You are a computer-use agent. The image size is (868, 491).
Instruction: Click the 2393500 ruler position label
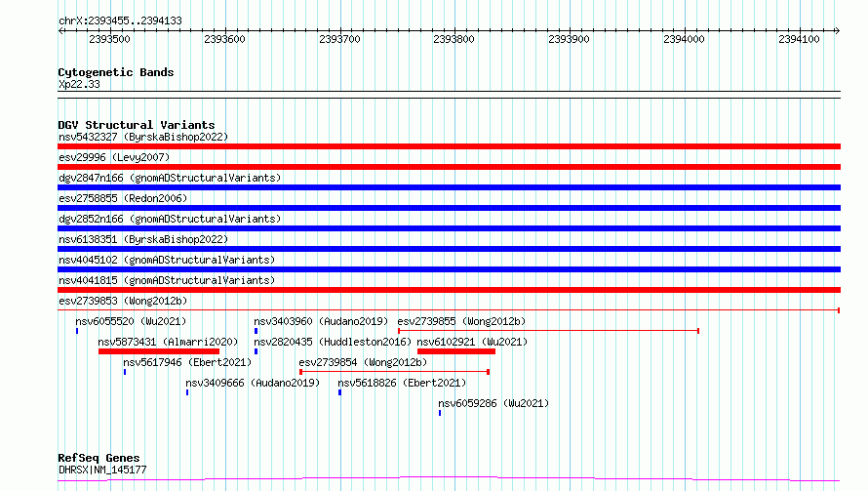click(x=109, y=39)
